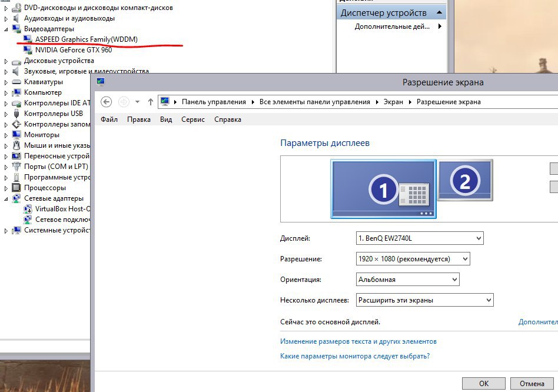
Task: Open the Сервис menu
Action: 193,119
